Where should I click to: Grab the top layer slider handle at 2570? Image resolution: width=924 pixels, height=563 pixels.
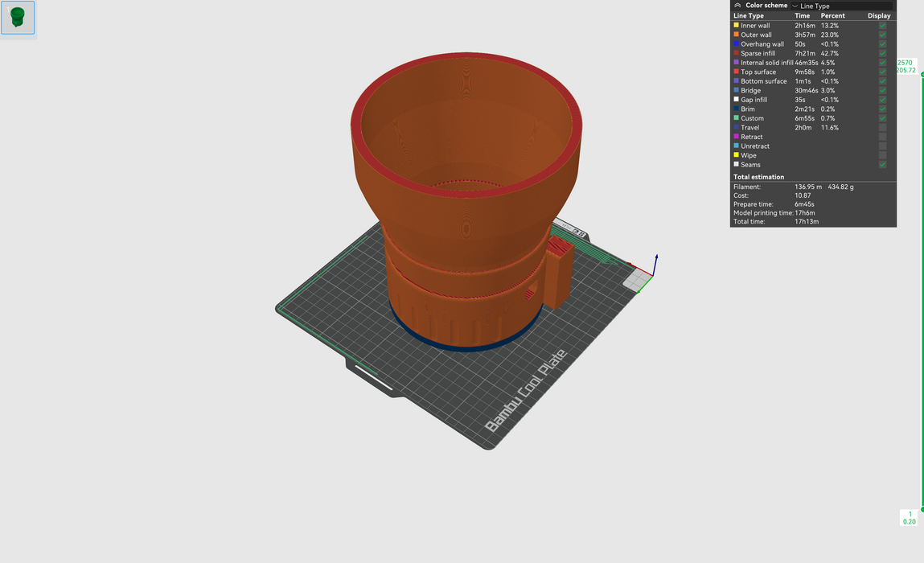click(x=922, y=74)
